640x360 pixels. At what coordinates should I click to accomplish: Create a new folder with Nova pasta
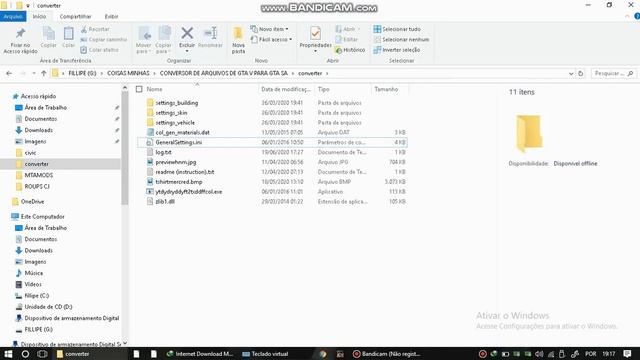[x=238, y=40]
